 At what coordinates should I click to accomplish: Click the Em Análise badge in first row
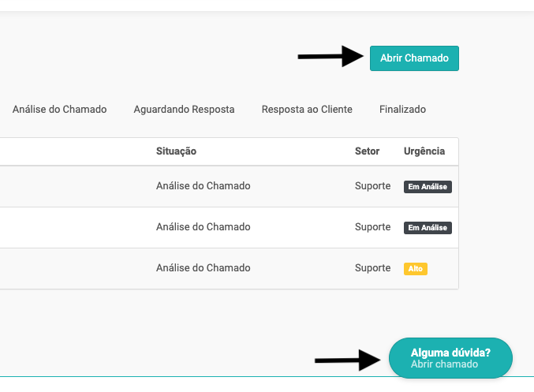[x=428, y=187]
